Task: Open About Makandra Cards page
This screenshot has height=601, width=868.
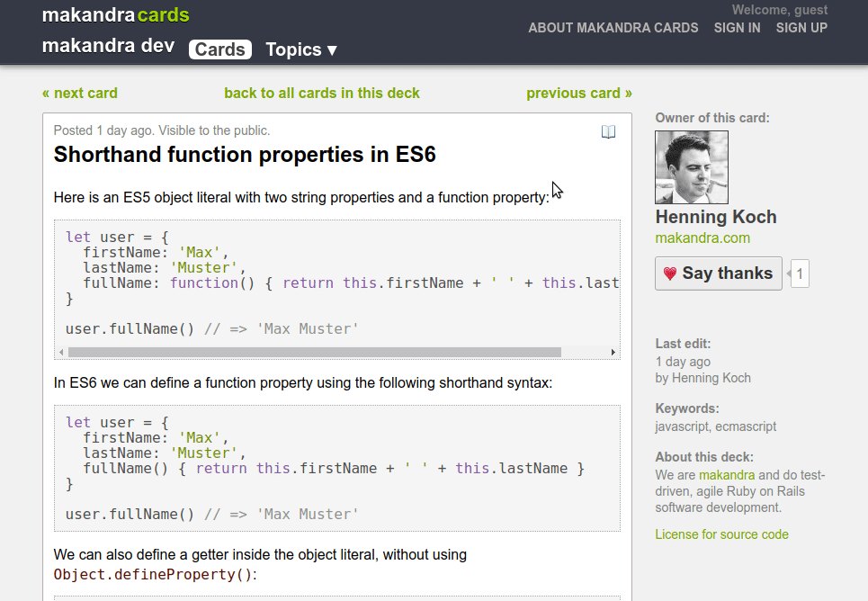Action: pos(613,28)
